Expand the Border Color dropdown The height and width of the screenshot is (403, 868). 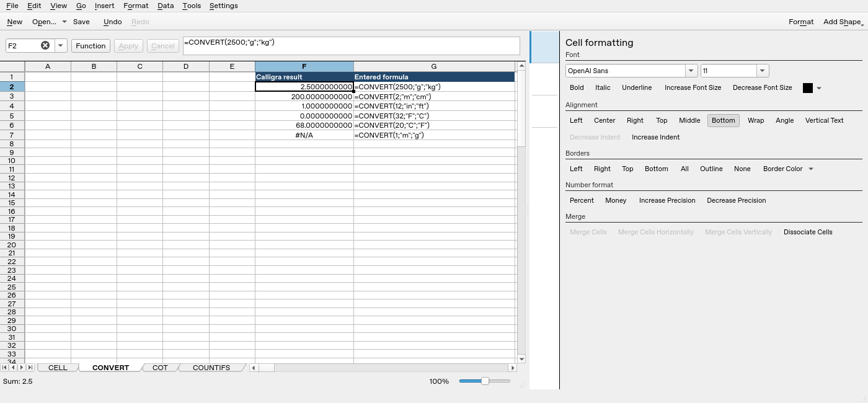[810, 169]
